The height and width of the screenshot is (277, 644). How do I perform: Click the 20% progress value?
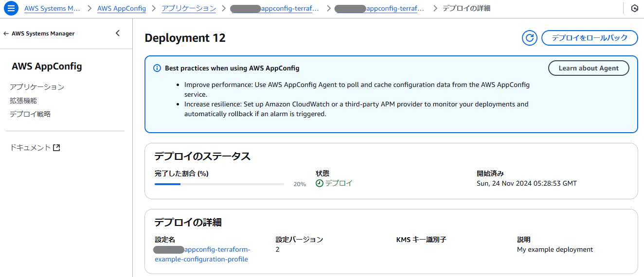click(300, 184)
